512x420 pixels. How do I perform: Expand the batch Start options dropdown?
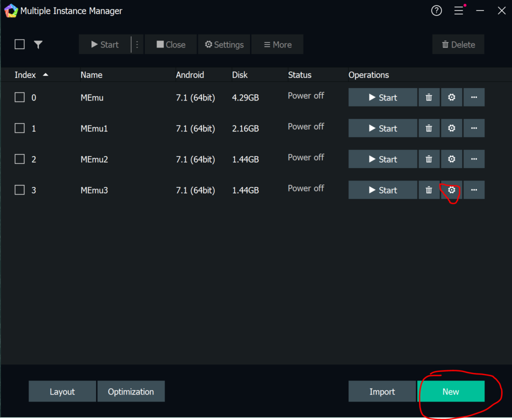tap(137, 44)
